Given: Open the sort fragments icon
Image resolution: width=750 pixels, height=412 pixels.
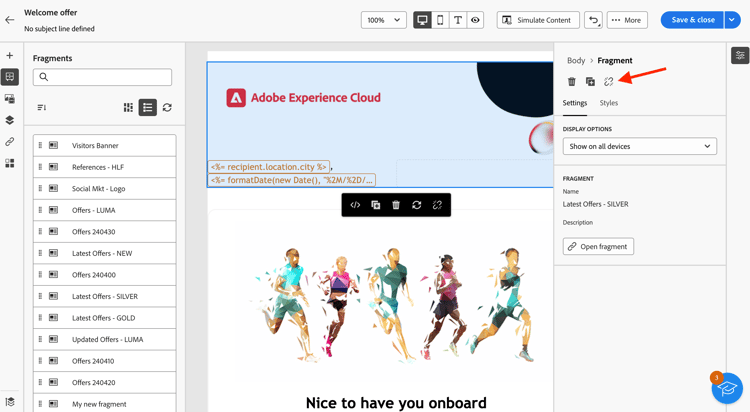Looking at the screenshot, I should tap(42, 107).
